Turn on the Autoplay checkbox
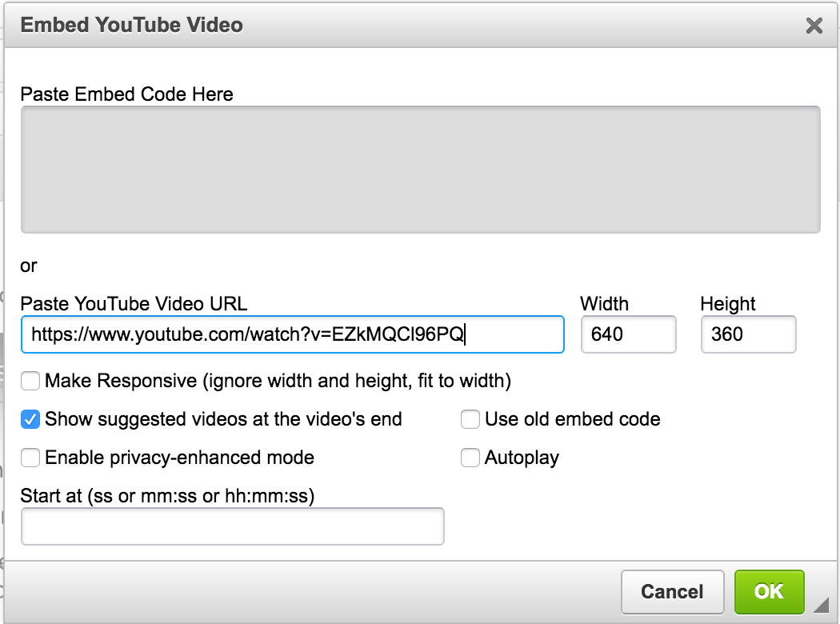 [470, 458]
